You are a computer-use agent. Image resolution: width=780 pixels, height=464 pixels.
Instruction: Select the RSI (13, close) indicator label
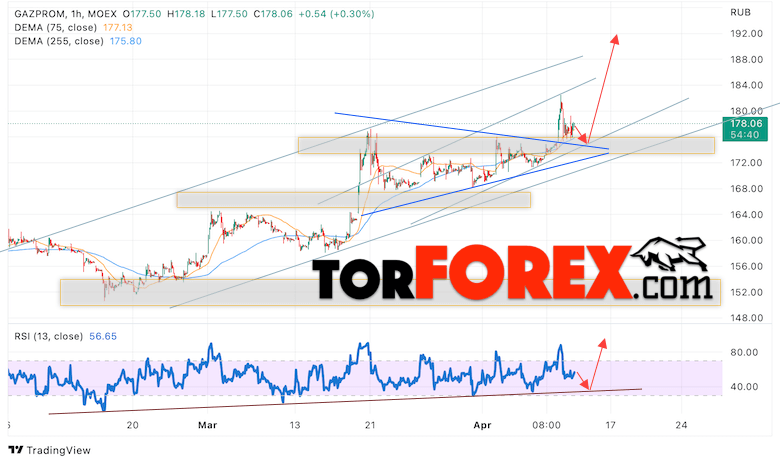(49, 336)
